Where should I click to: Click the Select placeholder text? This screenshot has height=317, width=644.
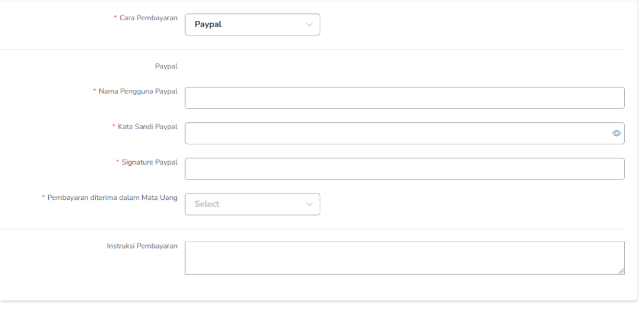point(207,204)
